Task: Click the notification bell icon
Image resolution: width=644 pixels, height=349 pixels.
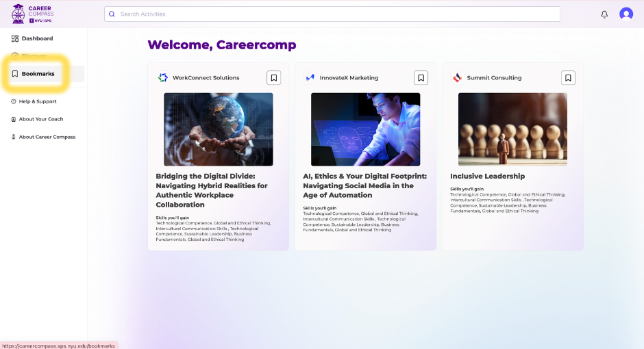Action: [x=604, y=14]
